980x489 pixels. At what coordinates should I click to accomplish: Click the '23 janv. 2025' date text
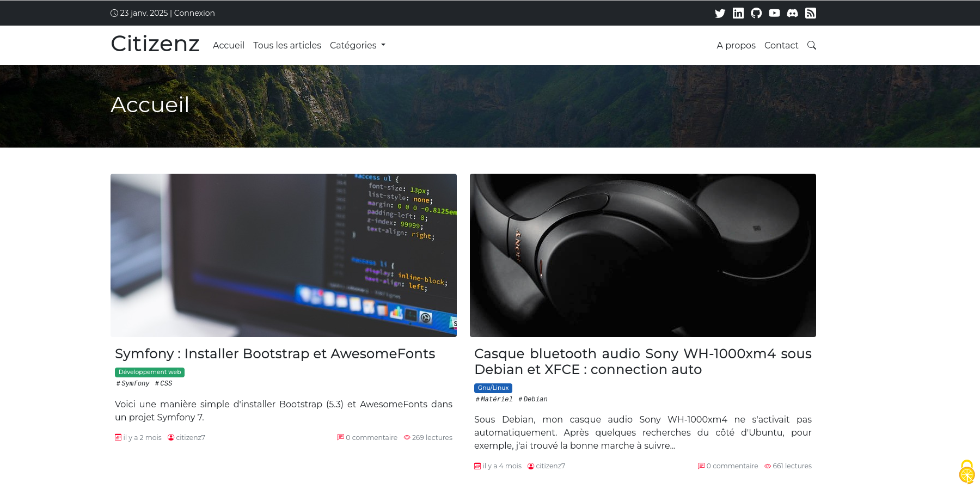(x=144, y=13)
